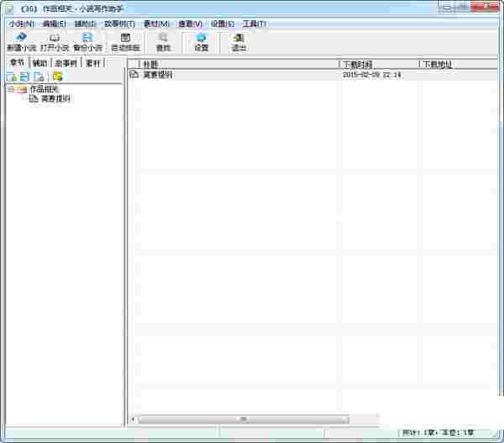Open Settings from the toolbar gear icon
The image size is (504, 443).
click(x=202, y=37)
